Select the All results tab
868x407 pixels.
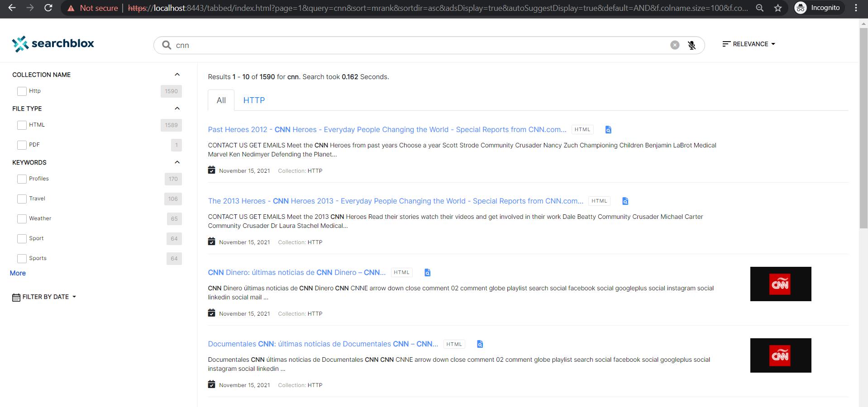[x=221, y=100]
